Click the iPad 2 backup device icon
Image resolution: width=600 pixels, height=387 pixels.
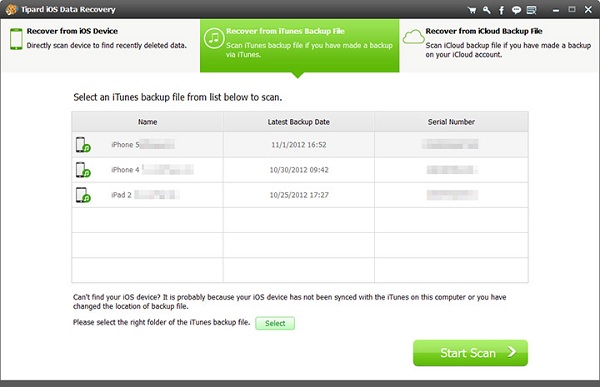(83, 195)
